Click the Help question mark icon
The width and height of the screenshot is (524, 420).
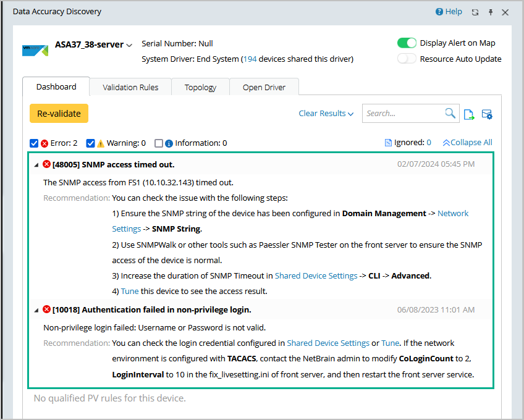439,12
